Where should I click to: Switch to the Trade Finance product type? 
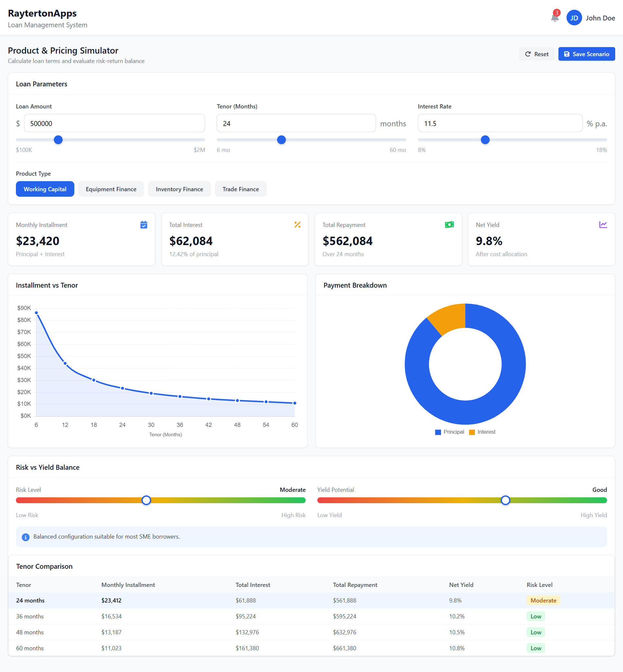(240, 189)
